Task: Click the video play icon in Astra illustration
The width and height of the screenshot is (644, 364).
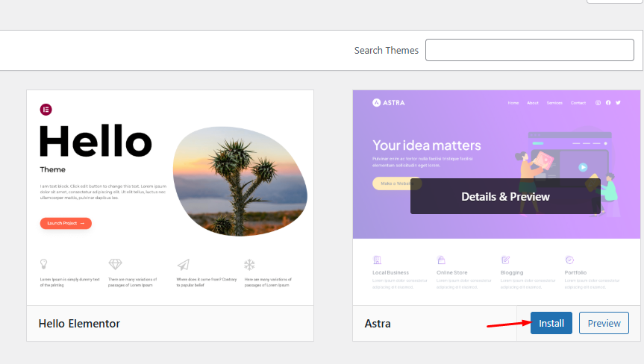Action: [583, 167]
